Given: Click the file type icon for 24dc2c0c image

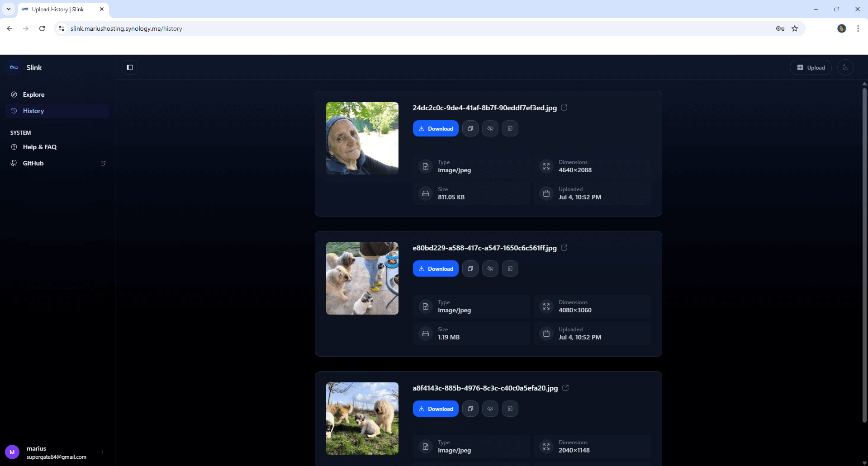Looking at the screenshot, I should (426, 166).
